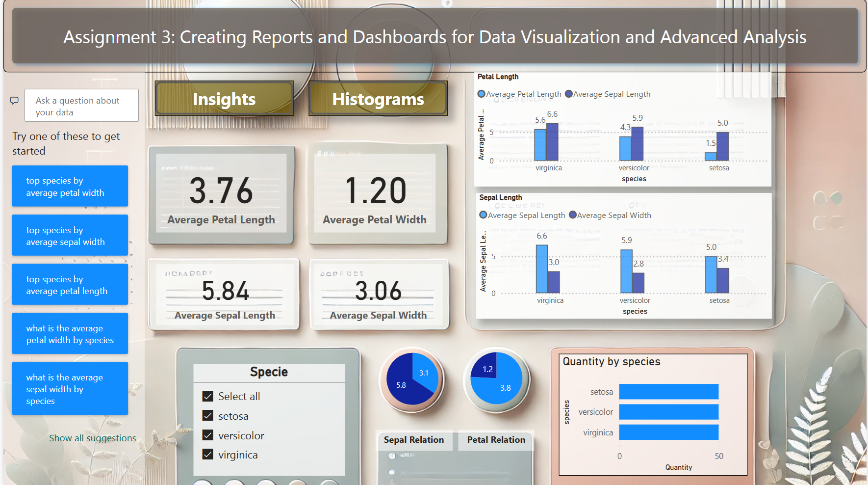Choose what is the average sepal width by species

tap(70, 388)
